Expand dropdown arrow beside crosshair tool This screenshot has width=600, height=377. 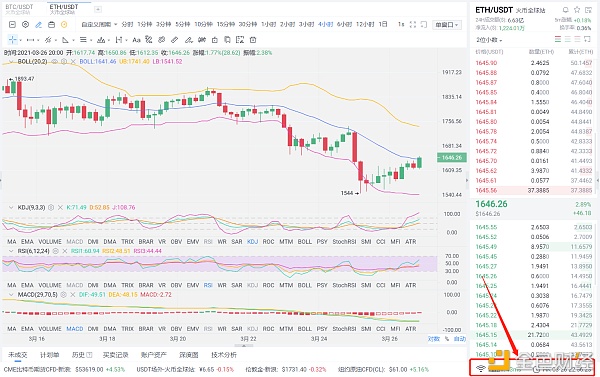coord(20,40)
